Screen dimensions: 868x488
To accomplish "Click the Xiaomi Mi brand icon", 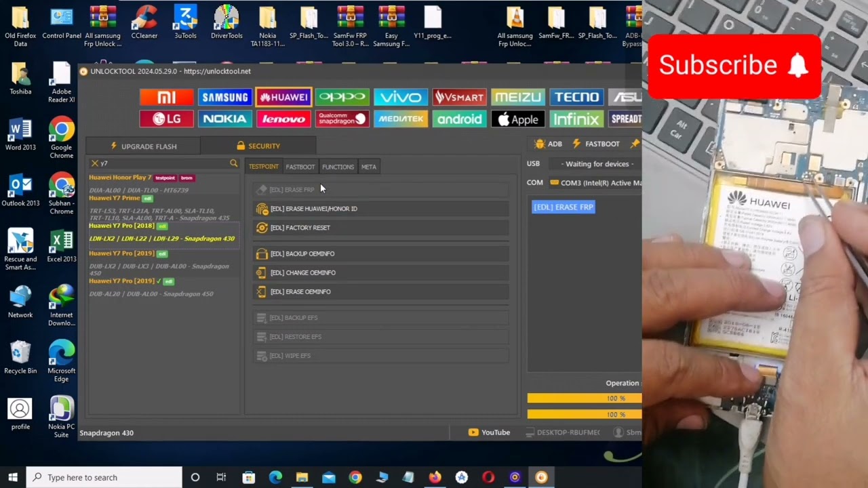I will click(166, 97).
